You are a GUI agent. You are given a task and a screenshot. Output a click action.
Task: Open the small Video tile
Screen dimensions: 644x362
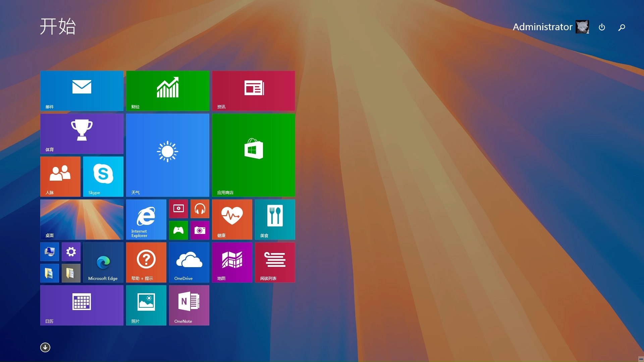(x=178, y=209)
